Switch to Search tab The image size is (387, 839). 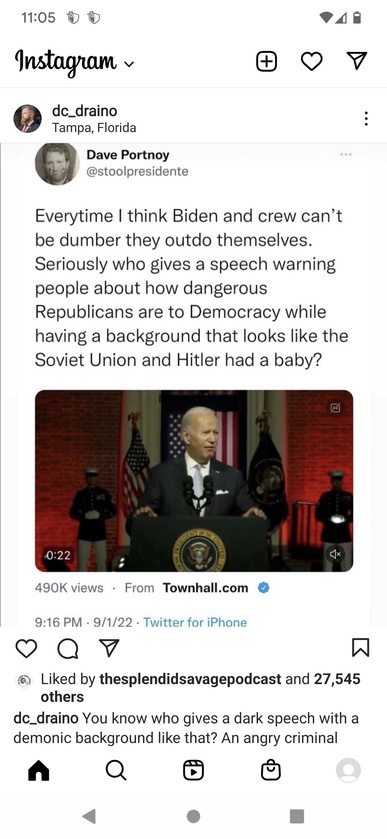pyautogui.click(x=116, y=771)
